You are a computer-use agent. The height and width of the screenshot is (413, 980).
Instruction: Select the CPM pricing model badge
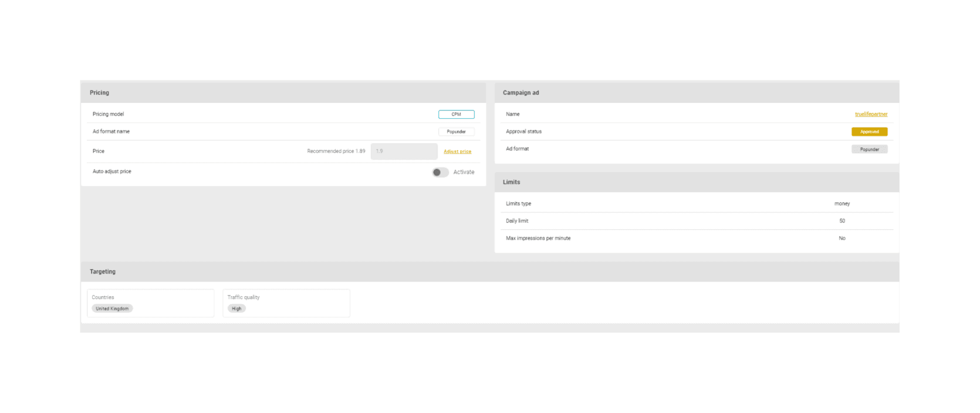tap(456, 115)
